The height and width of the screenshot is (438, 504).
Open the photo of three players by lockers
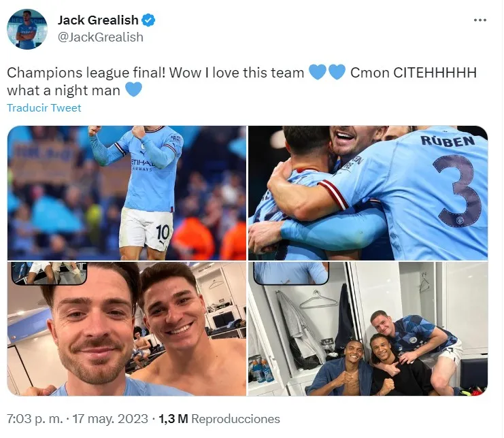click(368, 328)
